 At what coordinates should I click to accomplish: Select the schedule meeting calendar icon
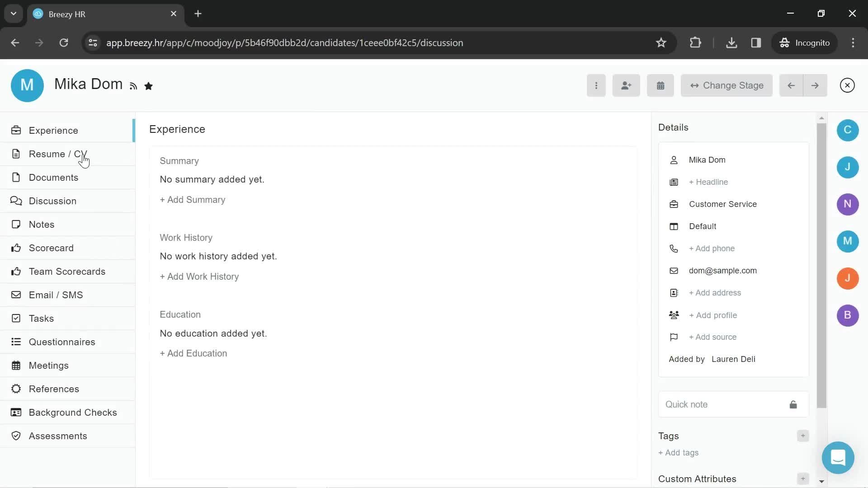tap(660, 85)
